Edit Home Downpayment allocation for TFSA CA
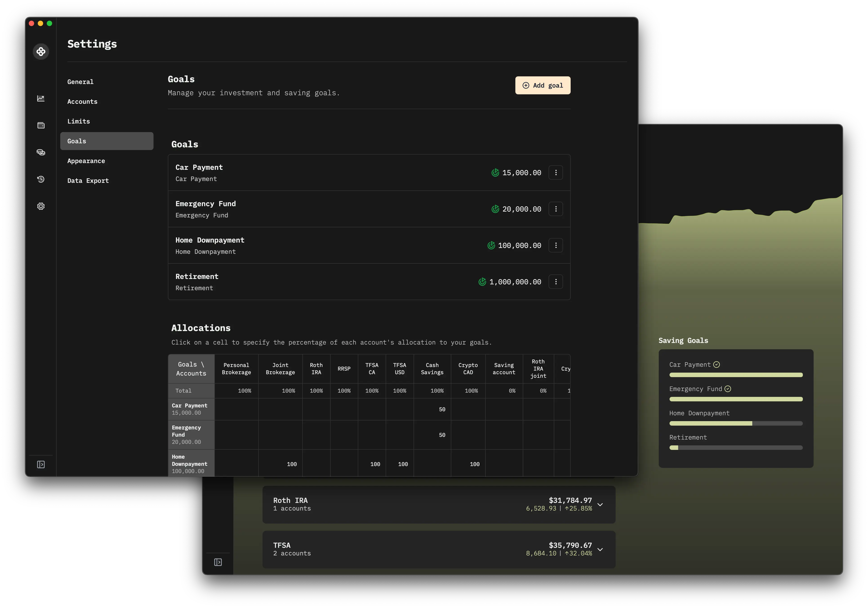 (372, 463)
